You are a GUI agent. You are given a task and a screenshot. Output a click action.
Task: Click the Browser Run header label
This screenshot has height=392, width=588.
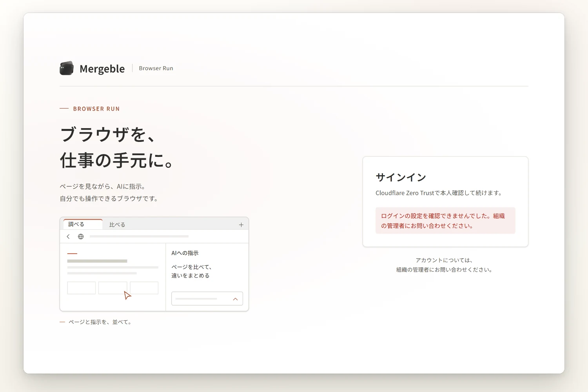pos(156,68)
